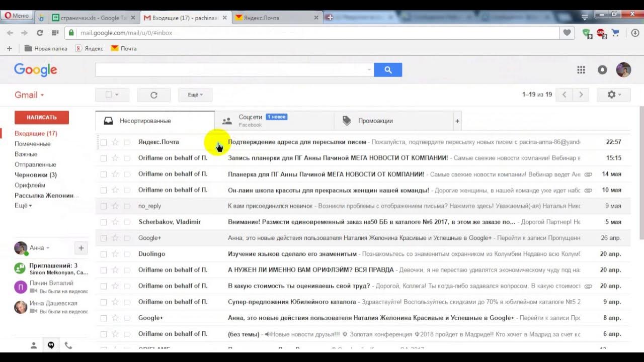Viewport: 644px width, 362px height.
Task: Open Google notifications bell
Action: pyautogui.click(x=602, y=70)
